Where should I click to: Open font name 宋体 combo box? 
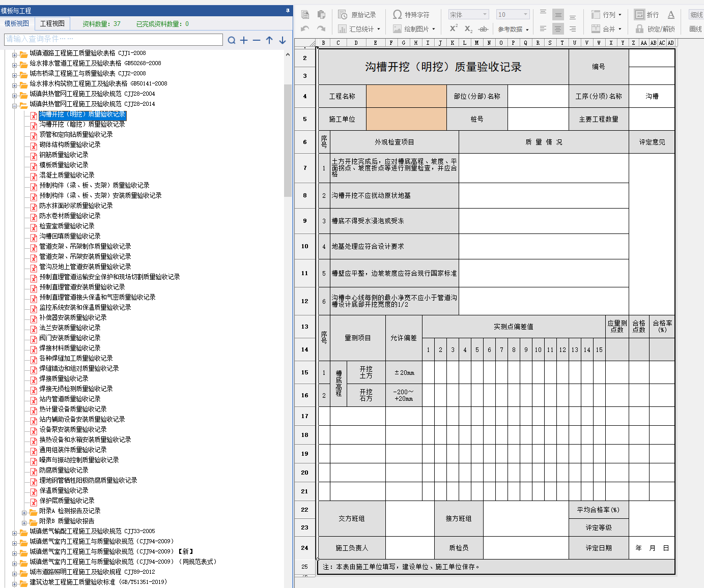[469, 15]
